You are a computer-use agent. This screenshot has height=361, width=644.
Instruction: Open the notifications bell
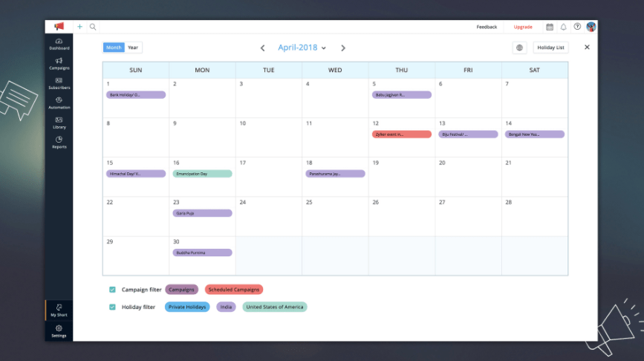click(x=564, y=27)
